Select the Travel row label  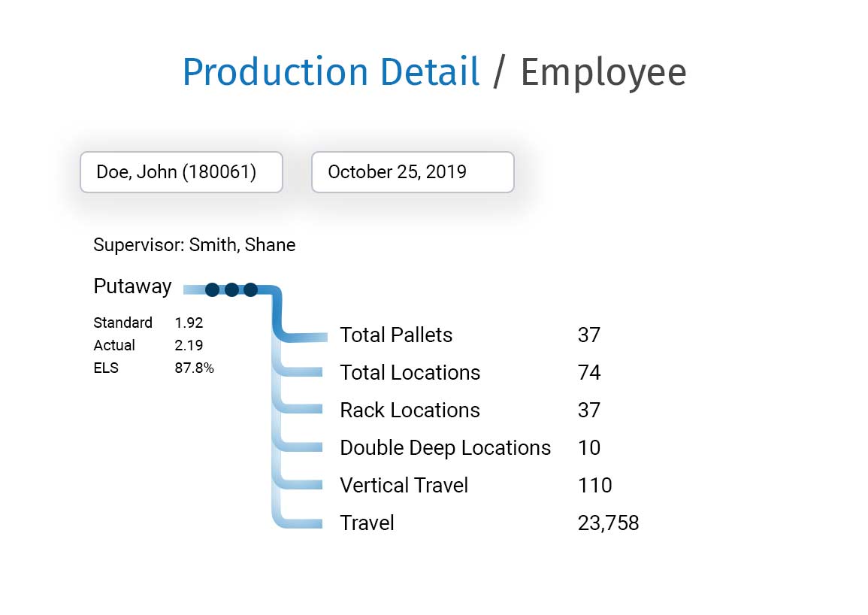coord(367,523)
